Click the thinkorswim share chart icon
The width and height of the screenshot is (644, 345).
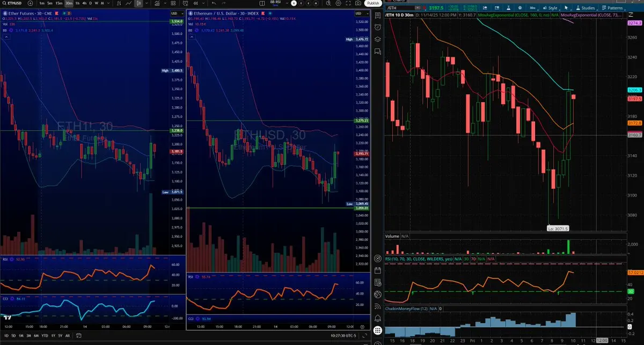pyautogui.click(x=485, y=8)
